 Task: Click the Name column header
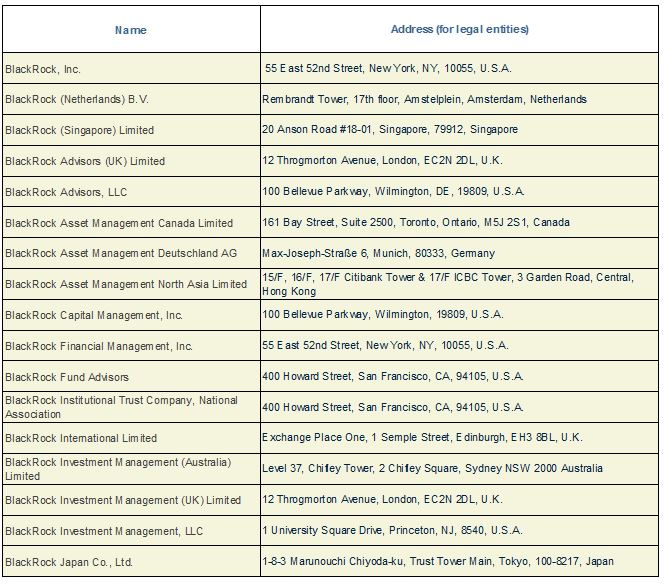point(131,30)
